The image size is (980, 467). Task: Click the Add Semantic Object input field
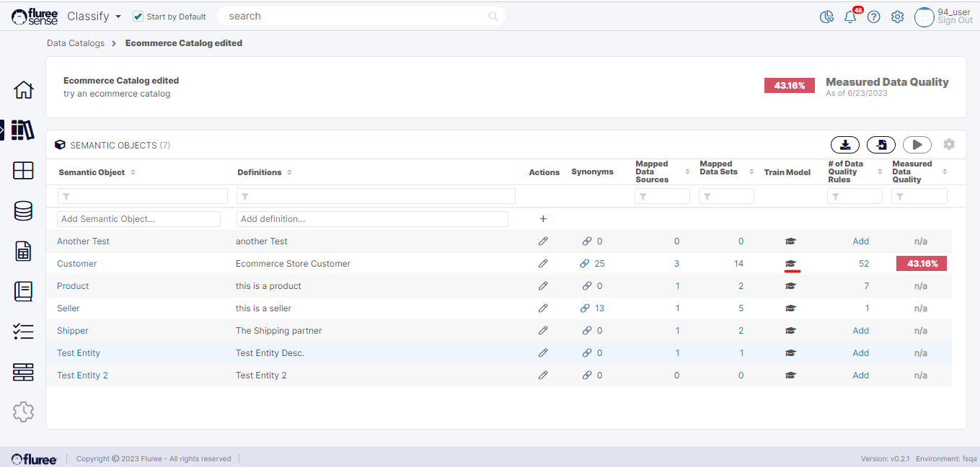click(x=138, y=219)
